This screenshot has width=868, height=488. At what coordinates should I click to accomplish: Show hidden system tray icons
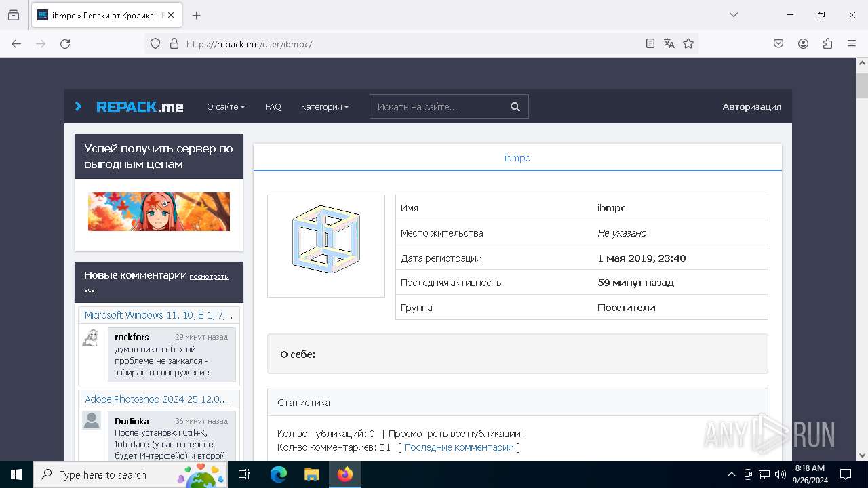[731, 474]
